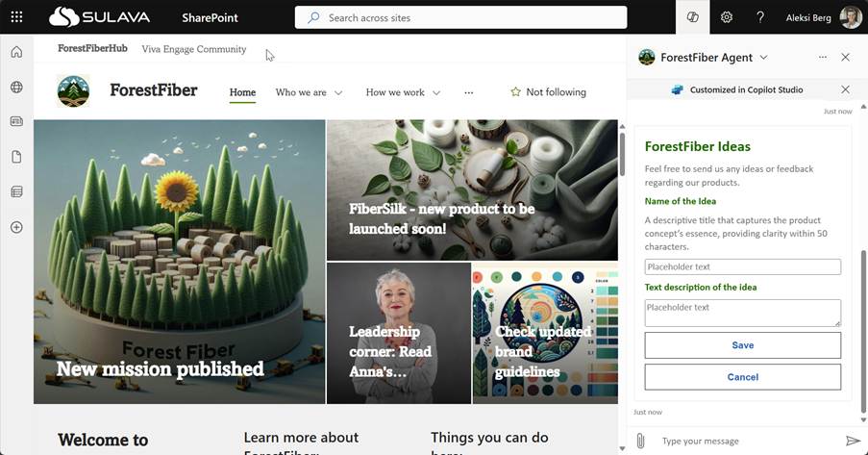Save the ForestFiber idea form
This screenshot has width=868, height=455.
[x=742, y=345]
